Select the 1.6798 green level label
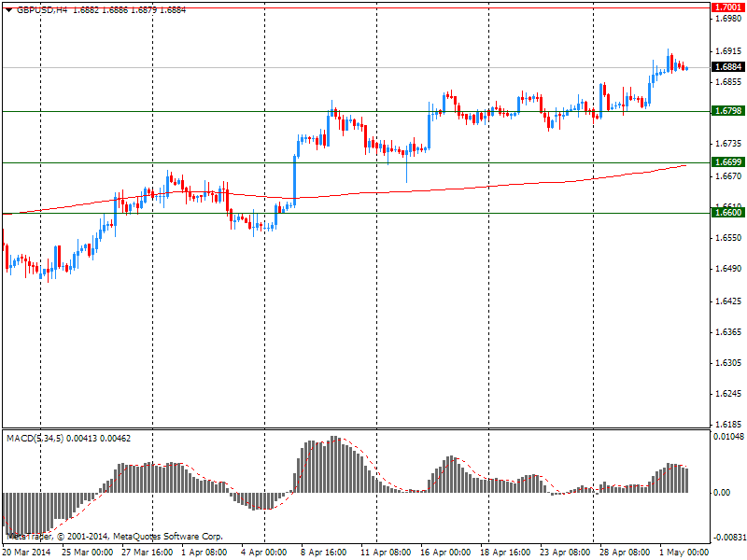The height and width of the screenshot is (560, 747). [728, 110]
